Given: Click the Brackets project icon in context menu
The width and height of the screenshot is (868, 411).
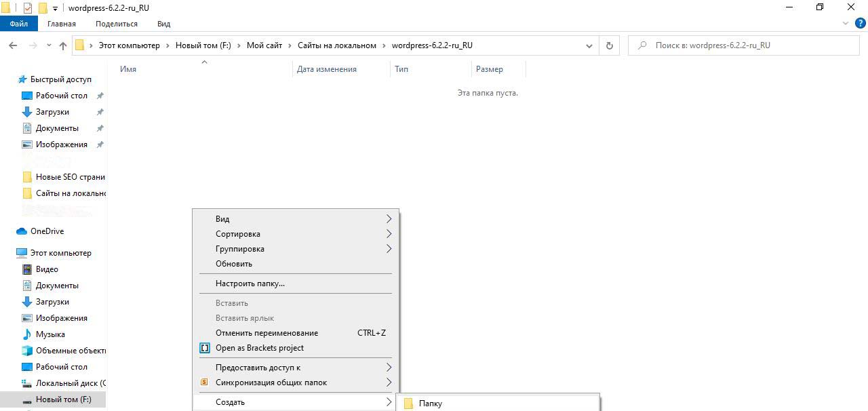Looking at the screenshot, I should pos(205,348).
